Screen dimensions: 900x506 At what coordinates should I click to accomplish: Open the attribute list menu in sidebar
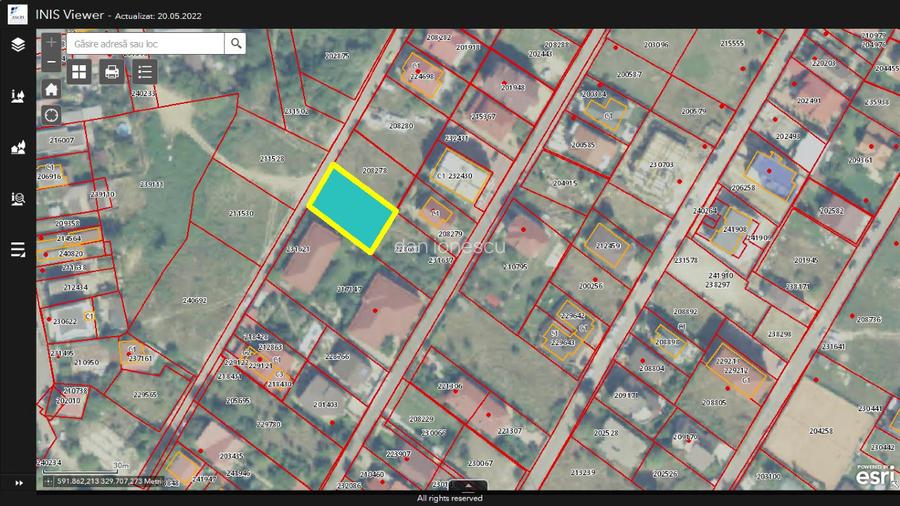pos(18,249)
